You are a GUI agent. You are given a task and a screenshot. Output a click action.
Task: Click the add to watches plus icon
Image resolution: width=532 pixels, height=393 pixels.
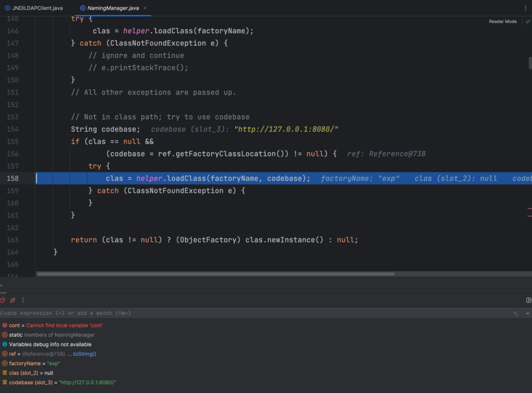[516, 313]
